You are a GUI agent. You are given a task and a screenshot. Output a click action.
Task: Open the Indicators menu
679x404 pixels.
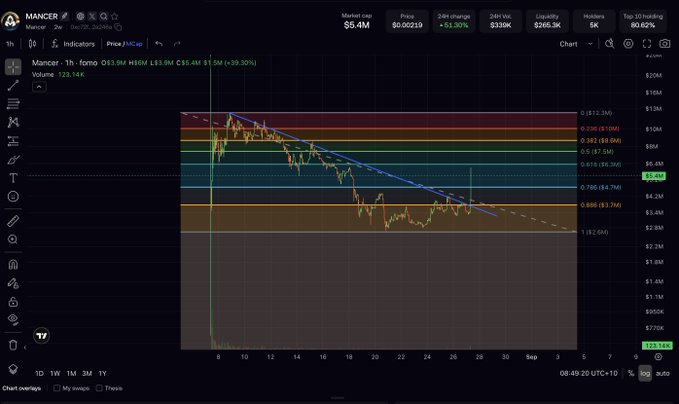tap(73, 44)
